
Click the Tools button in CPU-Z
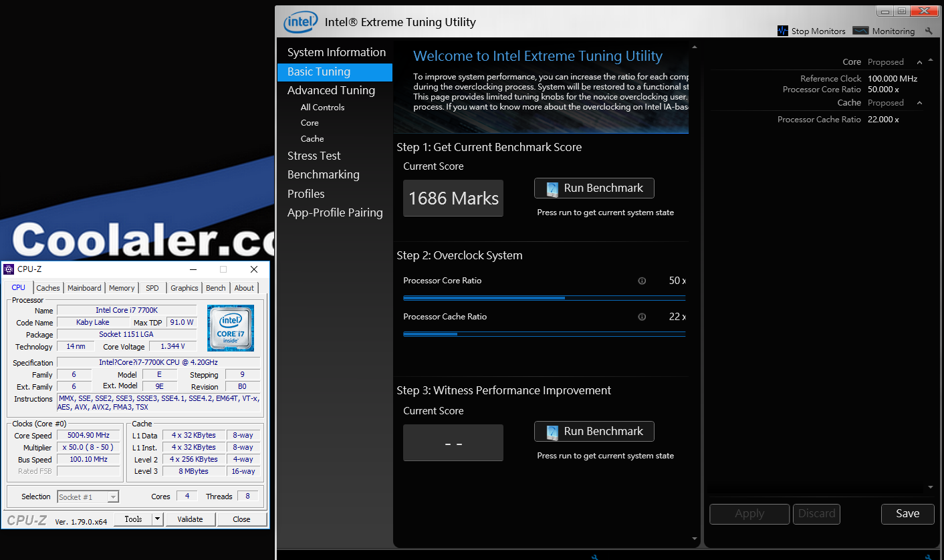[133, 519]
